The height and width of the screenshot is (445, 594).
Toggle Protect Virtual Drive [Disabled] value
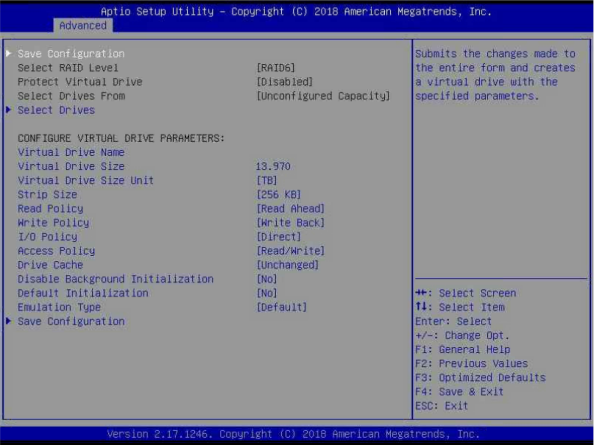[x=285, y=82]
